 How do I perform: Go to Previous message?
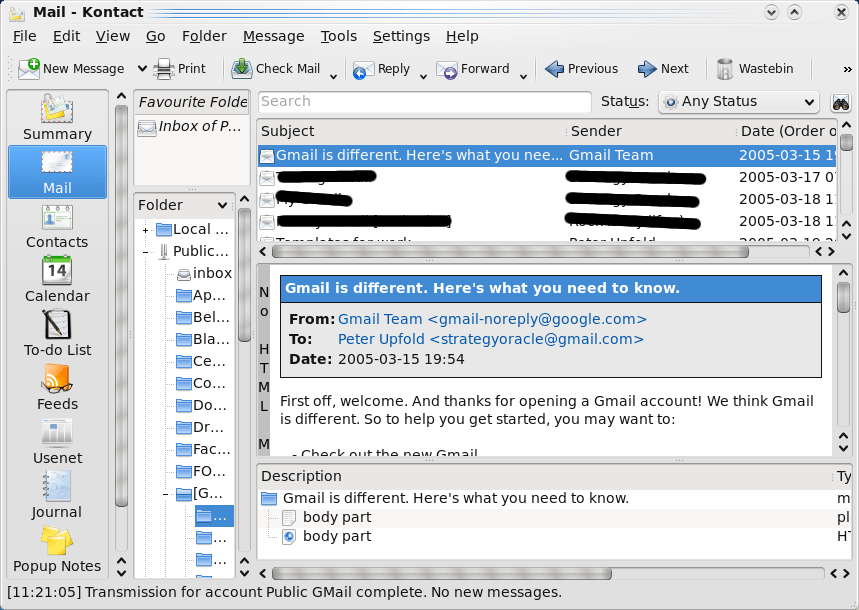(x=582, y=69)
